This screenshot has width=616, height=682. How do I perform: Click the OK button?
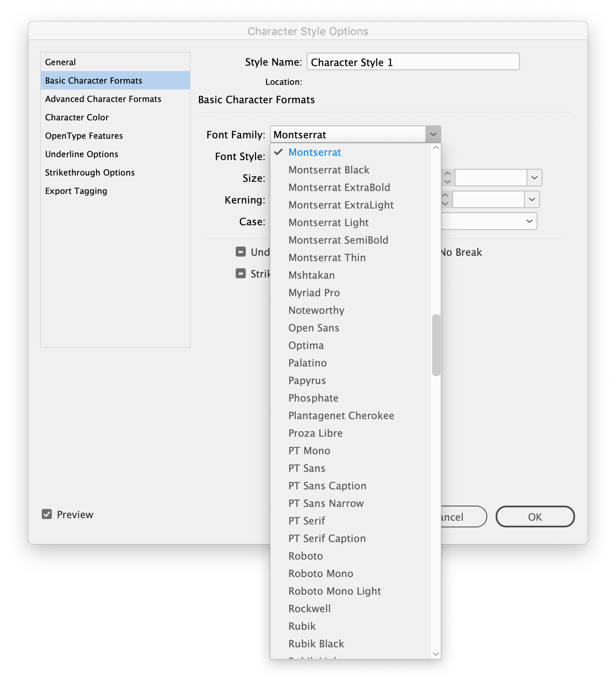pos(535,517)
